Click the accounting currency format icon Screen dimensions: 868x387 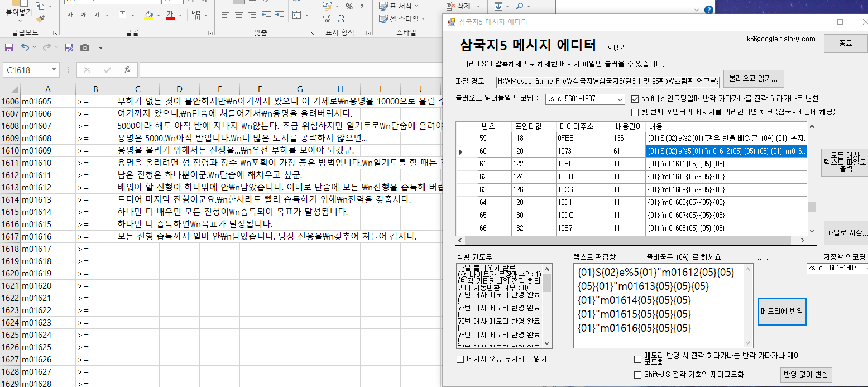pos(328,6)
